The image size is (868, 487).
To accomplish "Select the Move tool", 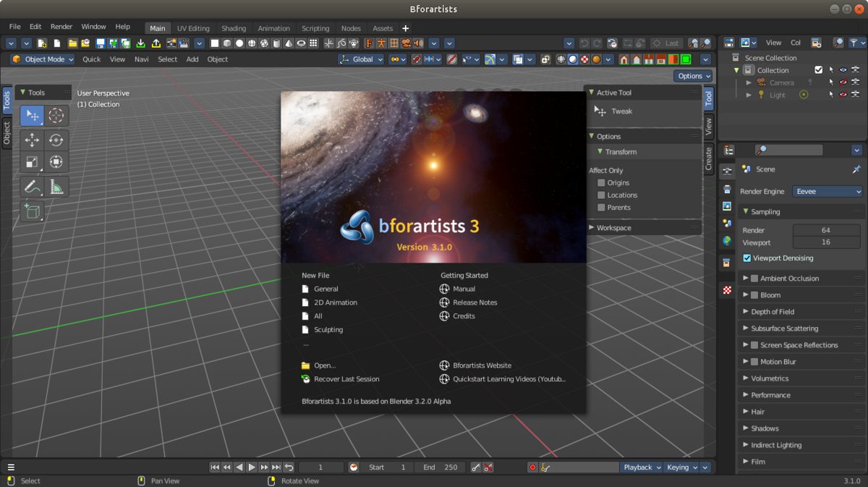I will tap(32, 140).
